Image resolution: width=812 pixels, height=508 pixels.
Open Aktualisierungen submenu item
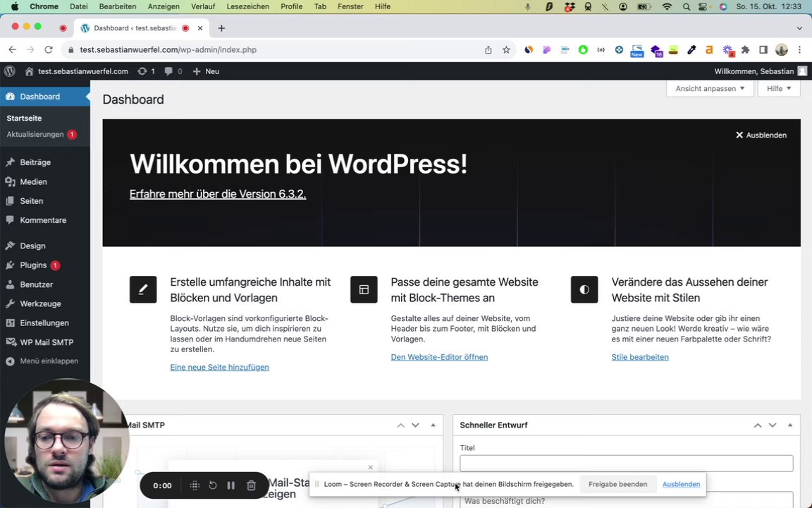pos(42,134)
